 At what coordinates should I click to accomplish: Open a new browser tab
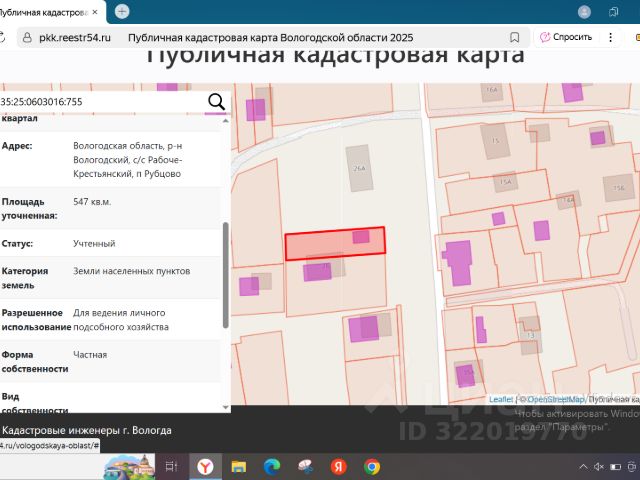(122, 11)
